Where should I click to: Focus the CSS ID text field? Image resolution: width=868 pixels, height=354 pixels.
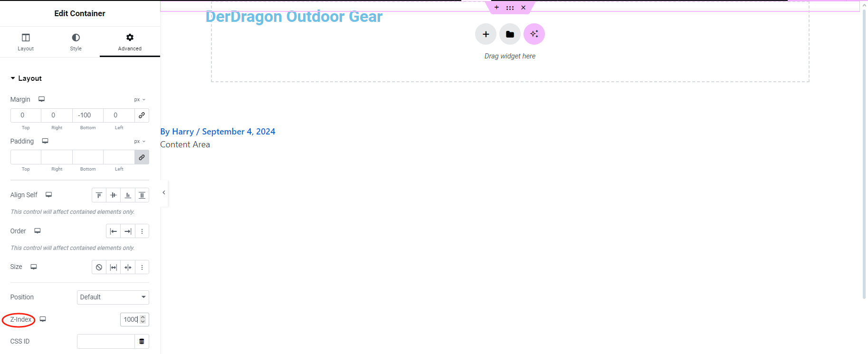(106, 342)
